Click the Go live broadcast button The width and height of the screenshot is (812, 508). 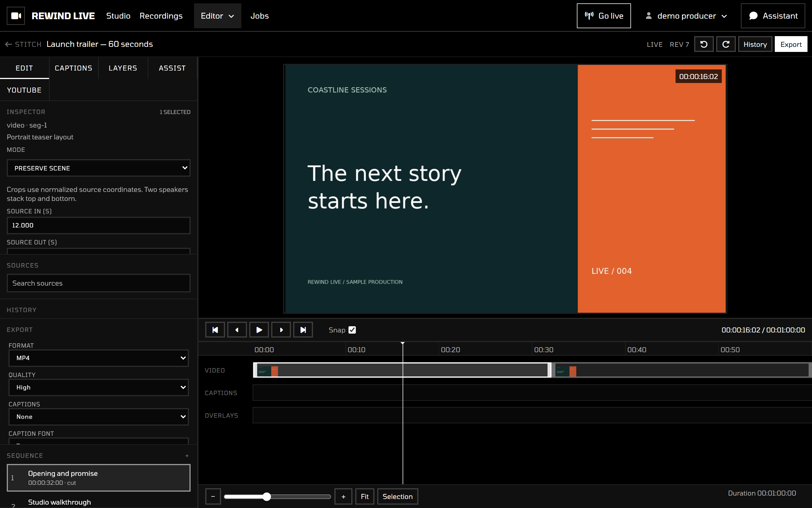click(604, 16)
